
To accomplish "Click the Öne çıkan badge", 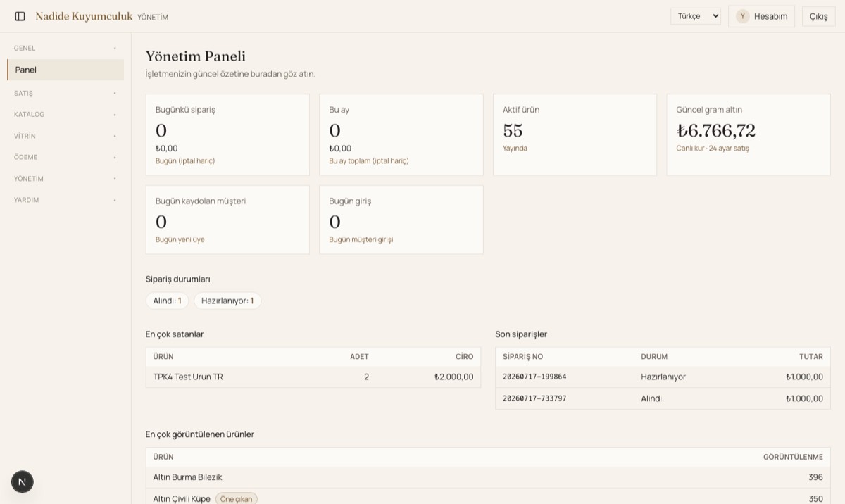I will pos(237,499).
